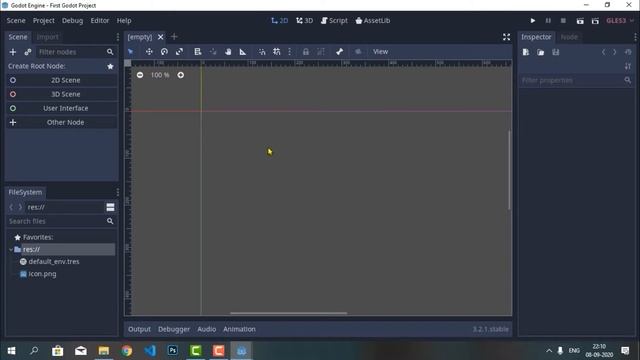Instance a scene with link icon

click(28, 52)
